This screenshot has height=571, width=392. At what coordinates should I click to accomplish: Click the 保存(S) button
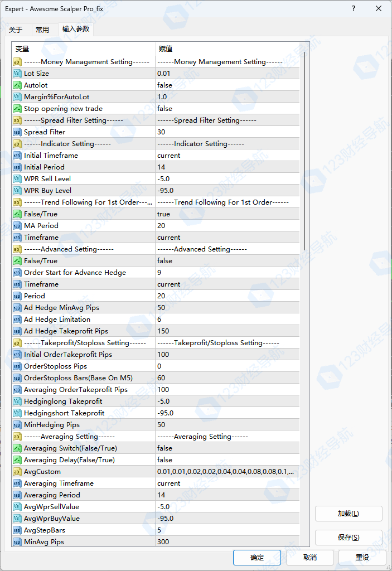pyautogui.click(x=349, y=538)
